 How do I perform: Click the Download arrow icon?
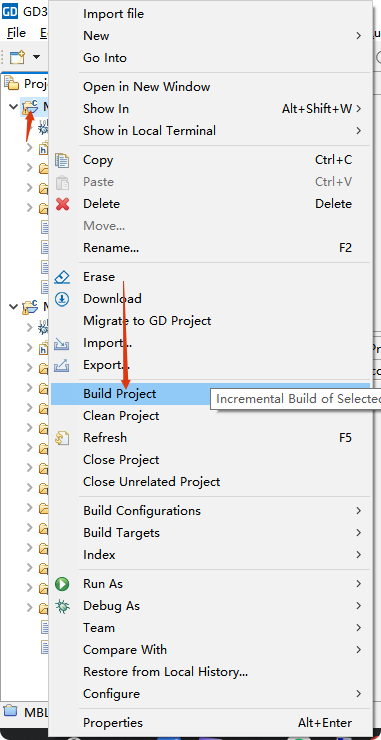click(x=62, y=299)
